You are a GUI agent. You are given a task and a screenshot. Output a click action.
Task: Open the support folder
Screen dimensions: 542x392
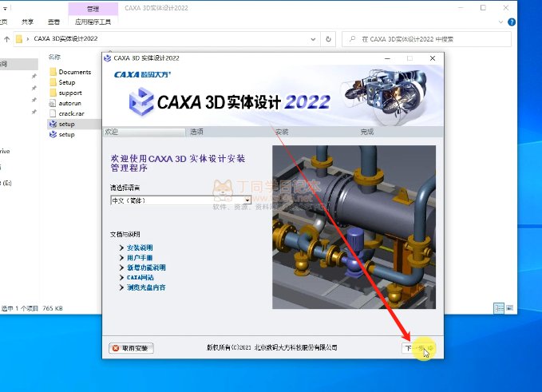point(70,93)
